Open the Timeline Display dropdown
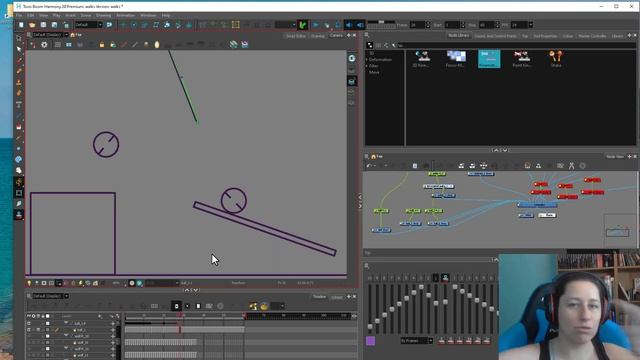 (x=66, y=296)
